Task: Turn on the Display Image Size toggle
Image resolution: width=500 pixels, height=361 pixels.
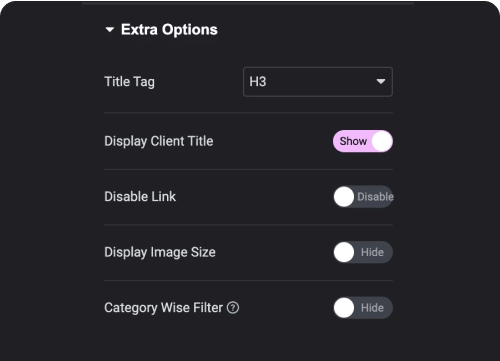Action: (x=363, y=252)
